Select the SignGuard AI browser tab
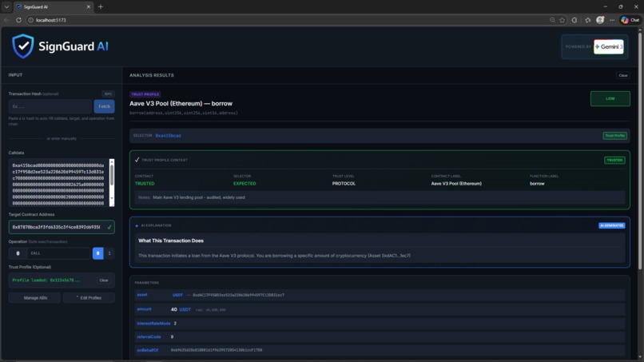The width and height of the screenshot is (644, 362). click(x=54, y=6)
